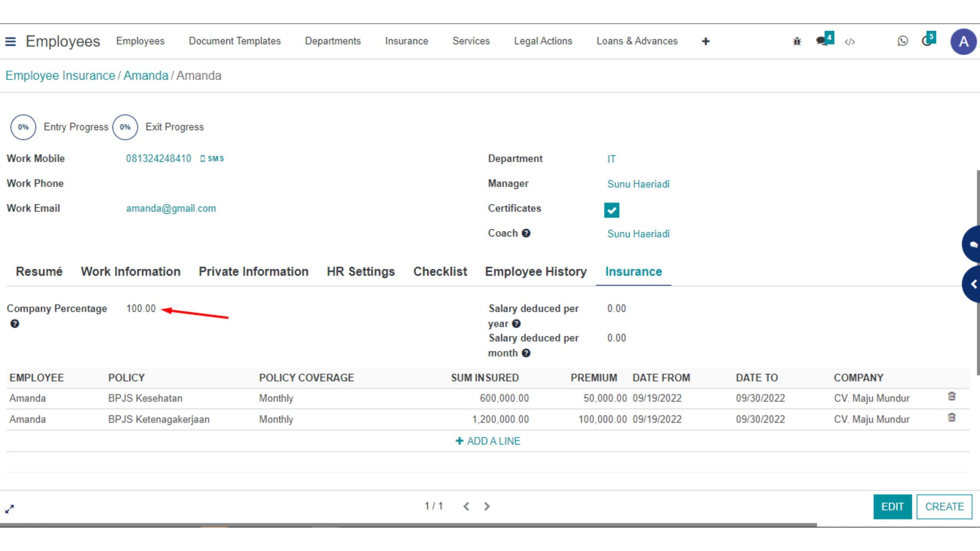Open the Coach Sunu Haeriadi link
Viewport: 980px width, 551px height.
(638, 234)
